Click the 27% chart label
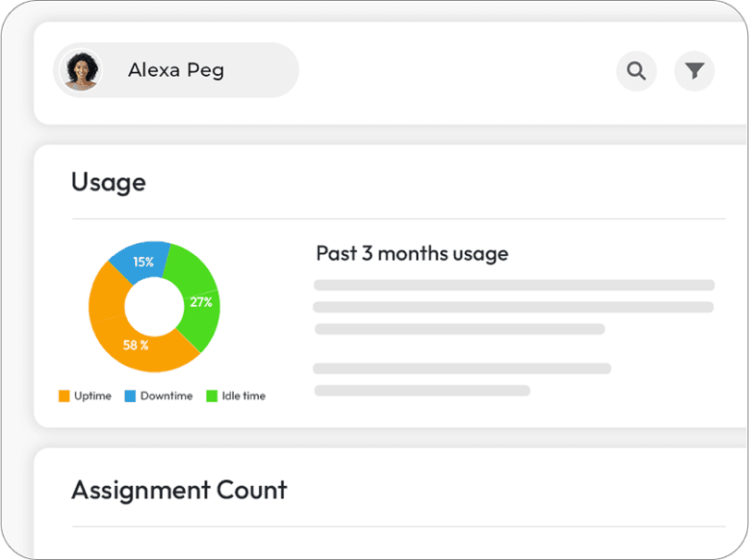 pos(201,302)
